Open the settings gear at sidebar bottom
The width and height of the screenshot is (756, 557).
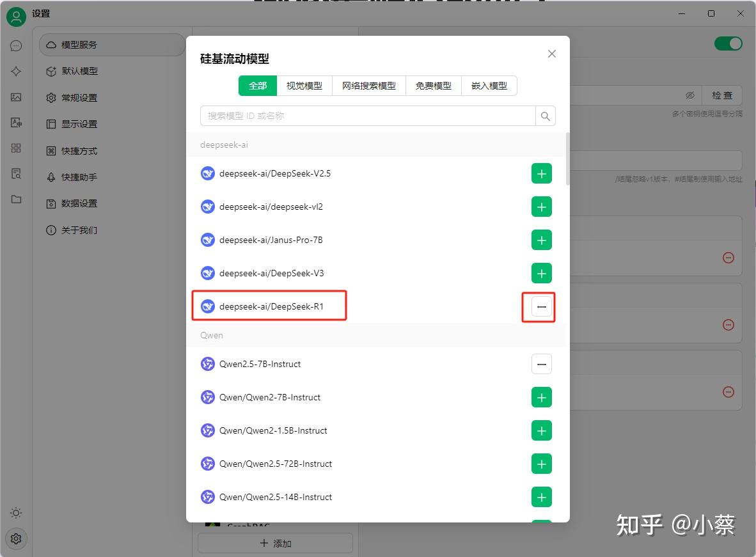16,538
